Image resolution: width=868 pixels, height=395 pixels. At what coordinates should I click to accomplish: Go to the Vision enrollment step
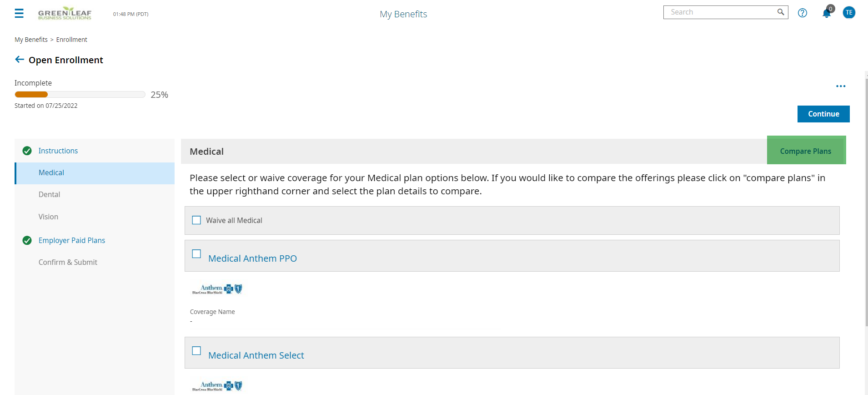48,217
